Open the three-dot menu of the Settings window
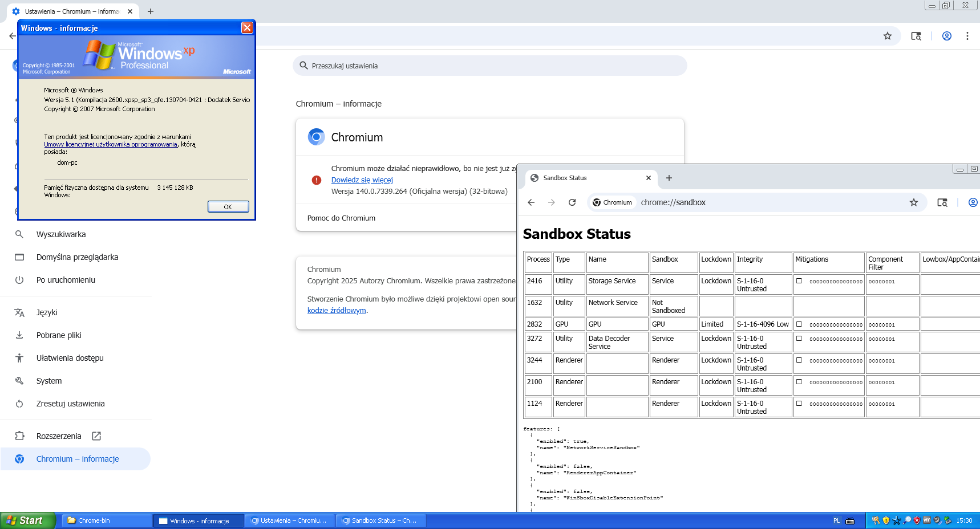 pos(967,36)
